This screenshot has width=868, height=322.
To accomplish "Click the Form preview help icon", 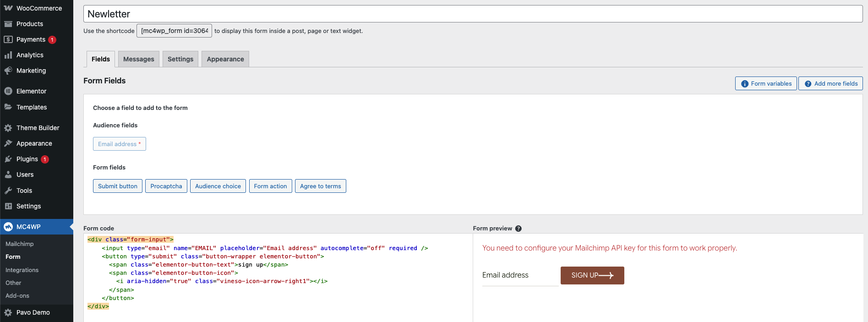I will coord(519,229).
